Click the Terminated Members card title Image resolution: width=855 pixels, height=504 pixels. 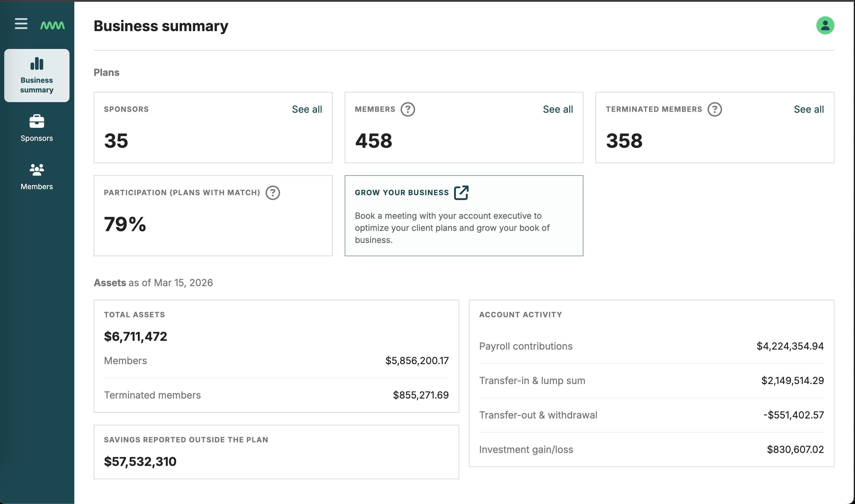(x=654, y=109)
